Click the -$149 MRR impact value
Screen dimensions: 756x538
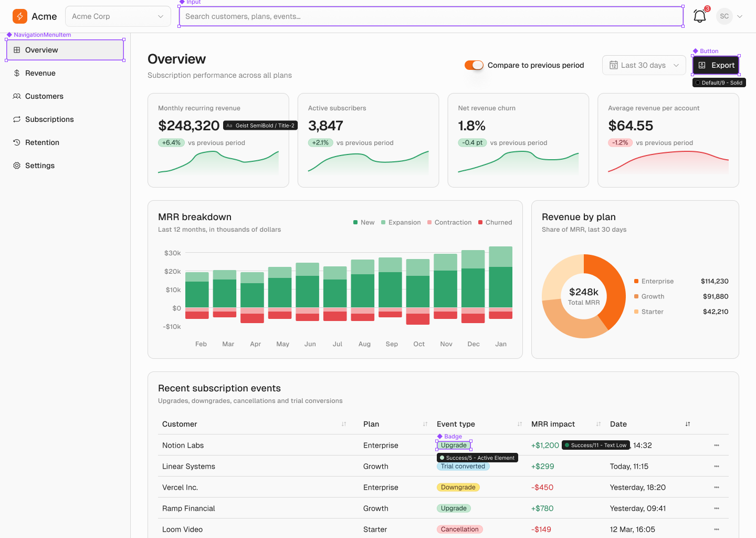click(541, 530)
